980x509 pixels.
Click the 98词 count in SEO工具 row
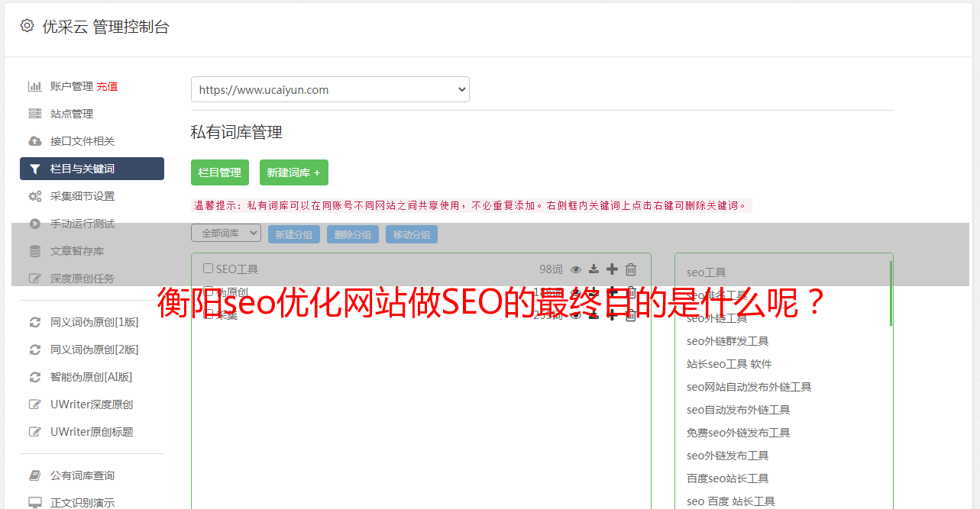tap(551, 269)
